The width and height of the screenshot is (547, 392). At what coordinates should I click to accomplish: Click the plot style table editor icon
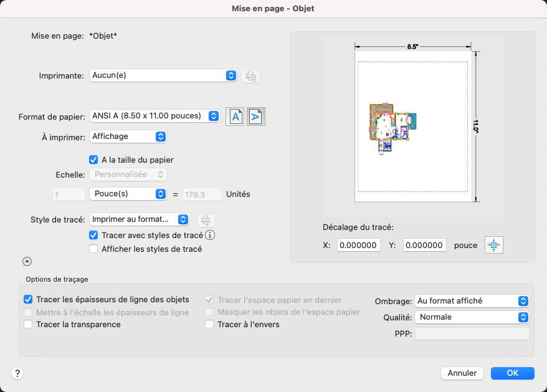(206, 219)
